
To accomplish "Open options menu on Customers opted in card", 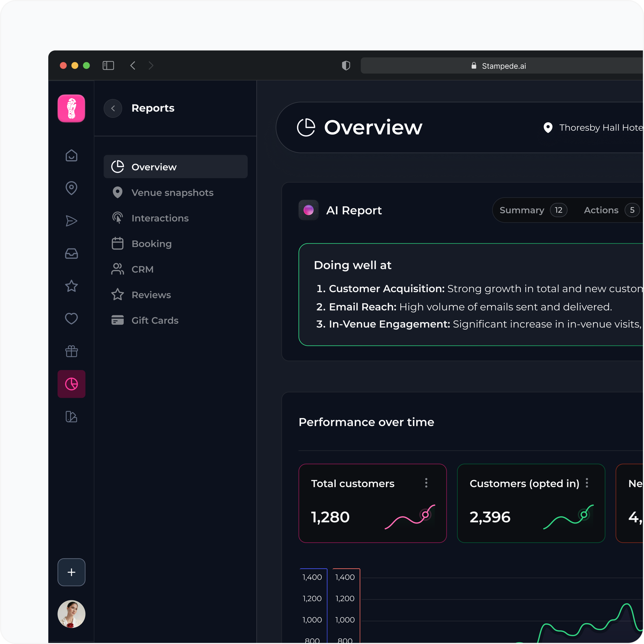I will click(x=588, y=483).
